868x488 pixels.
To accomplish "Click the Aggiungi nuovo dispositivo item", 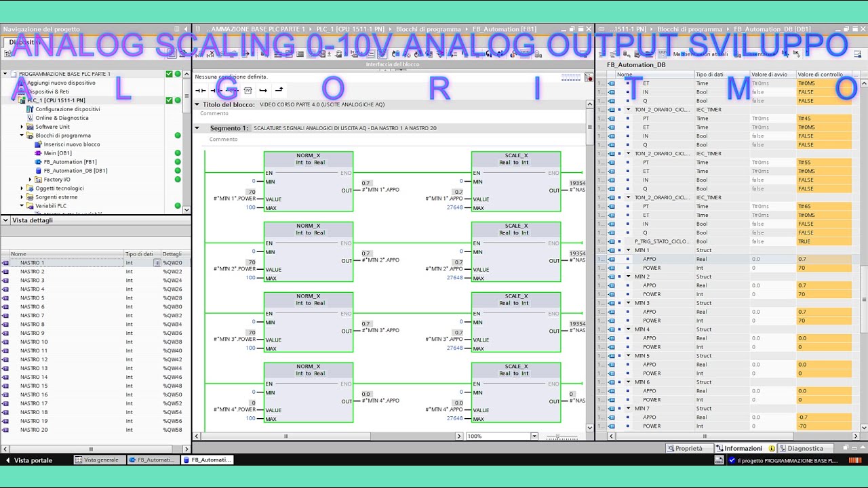I will 61,83.
